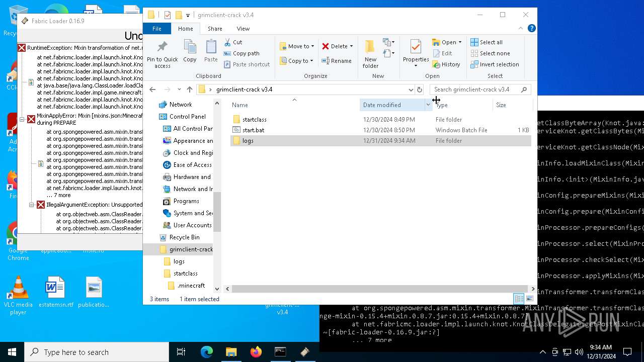
Task: Open the Move to dropdown
Action: click(297, 46)
